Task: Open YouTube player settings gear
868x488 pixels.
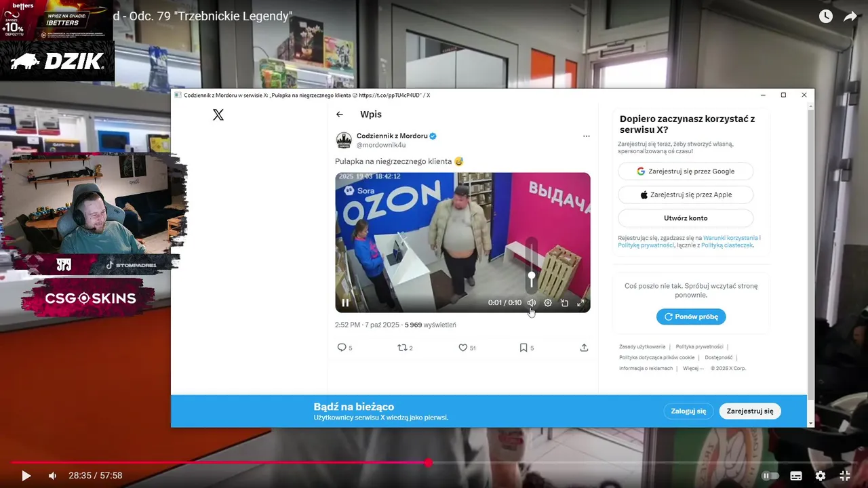Action: (x=821, y=476)
